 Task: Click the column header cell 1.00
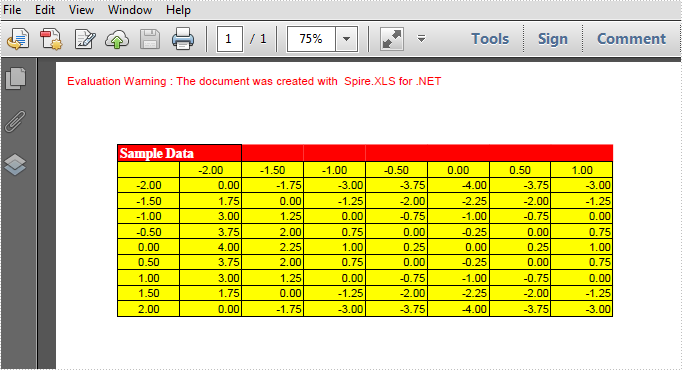pos(582,170)
